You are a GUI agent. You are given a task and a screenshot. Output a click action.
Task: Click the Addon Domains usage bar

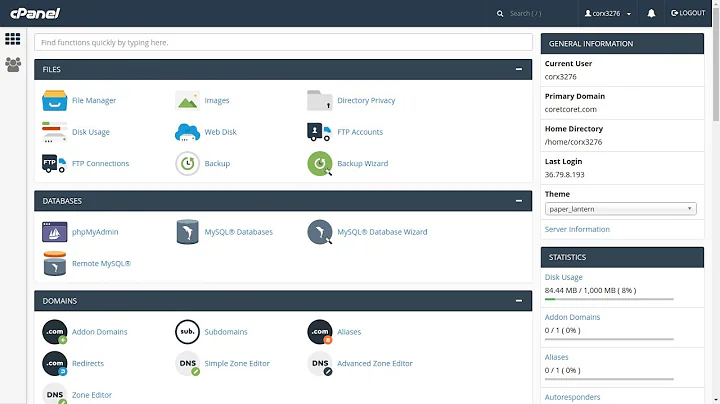click(609, 339)
